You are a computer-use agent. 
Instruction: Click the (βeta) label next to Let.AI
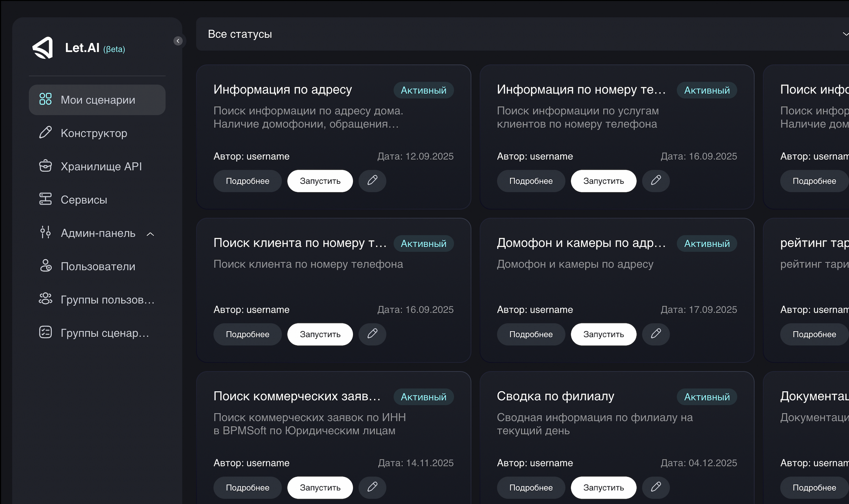114,49
